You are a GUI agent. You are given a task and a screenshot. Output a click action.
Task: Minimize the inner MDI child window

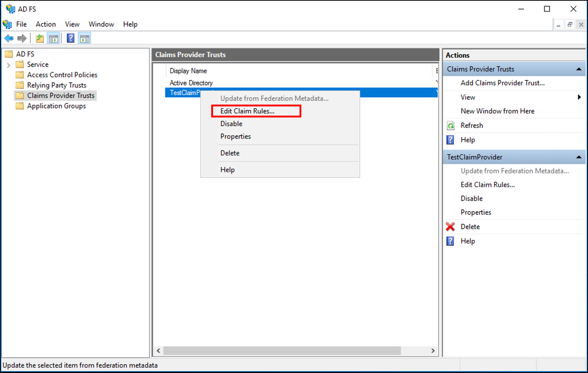coord(559,25)
